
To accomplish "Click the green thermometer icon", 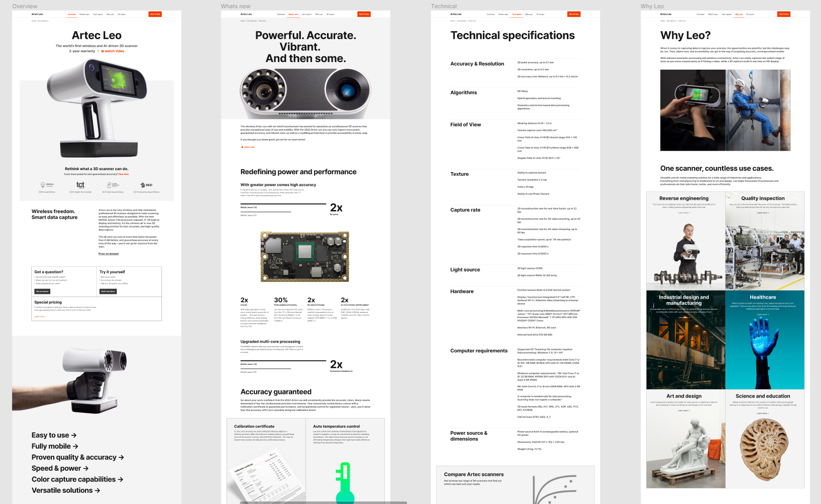I will pyautogui.click(x=345, y=482).
